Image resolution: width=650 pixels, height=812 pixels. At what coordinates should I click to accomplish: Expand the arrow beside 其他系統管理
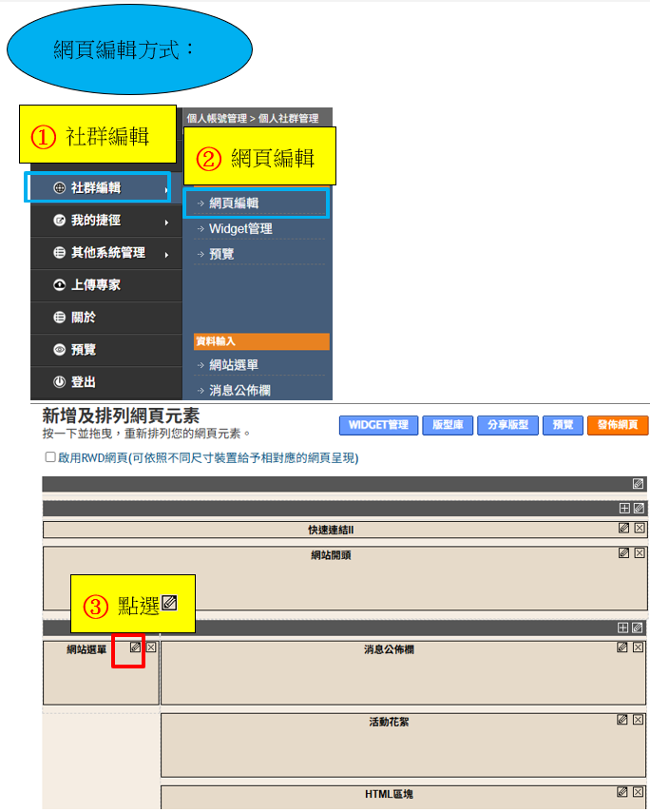coord(166,255)
